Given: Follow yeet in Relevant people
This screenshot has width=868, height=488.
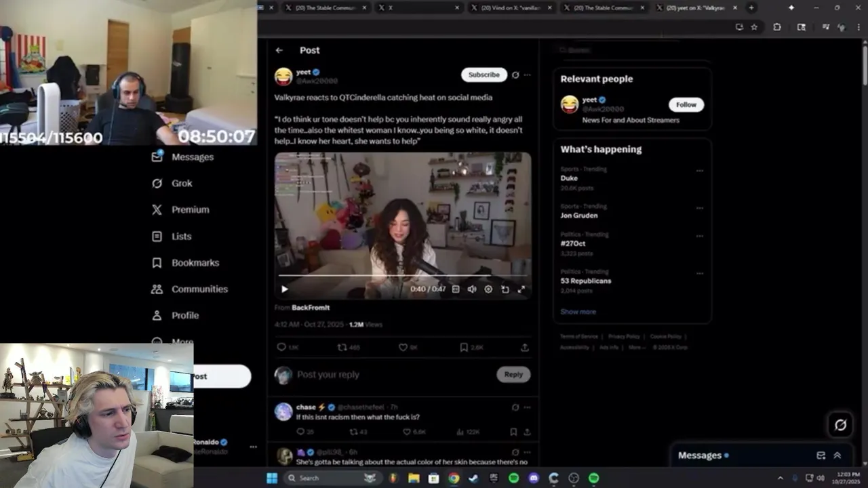Looking at the screenshot, I should coord(686,104).
